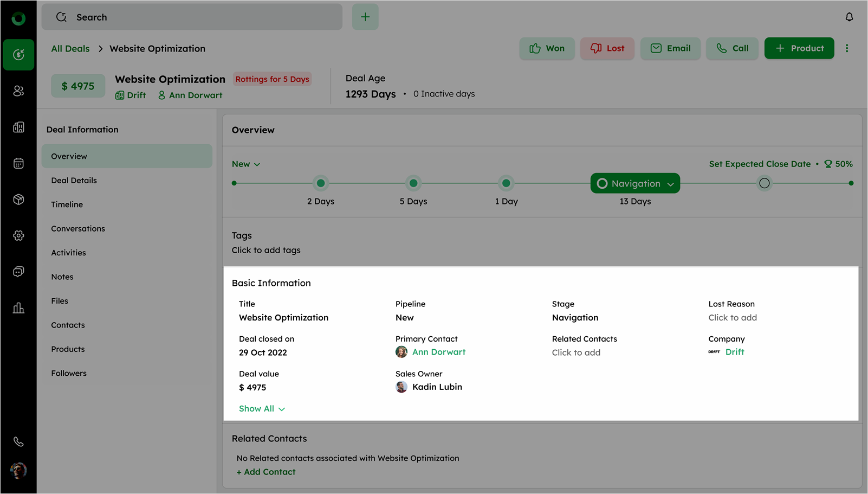Expand the New pipeline dropdown

[x=246, y=164]
